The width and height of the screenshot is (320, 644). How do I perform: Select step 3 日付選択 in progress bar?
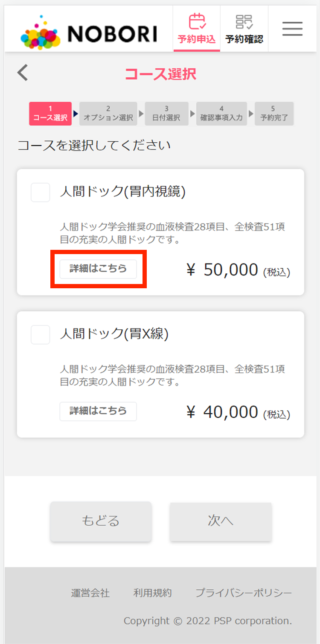click(166, 114)
